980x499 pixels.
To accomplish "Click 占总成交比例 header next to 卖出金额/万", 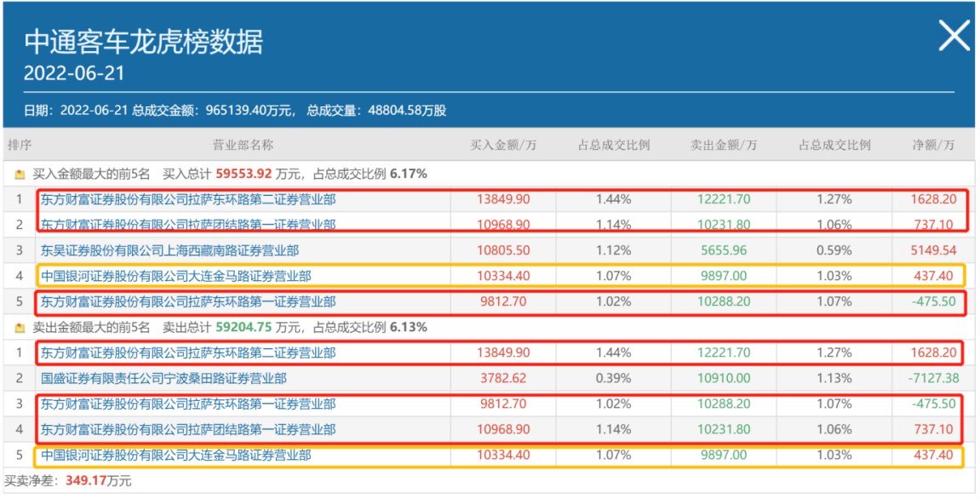I will coord(834,145).
